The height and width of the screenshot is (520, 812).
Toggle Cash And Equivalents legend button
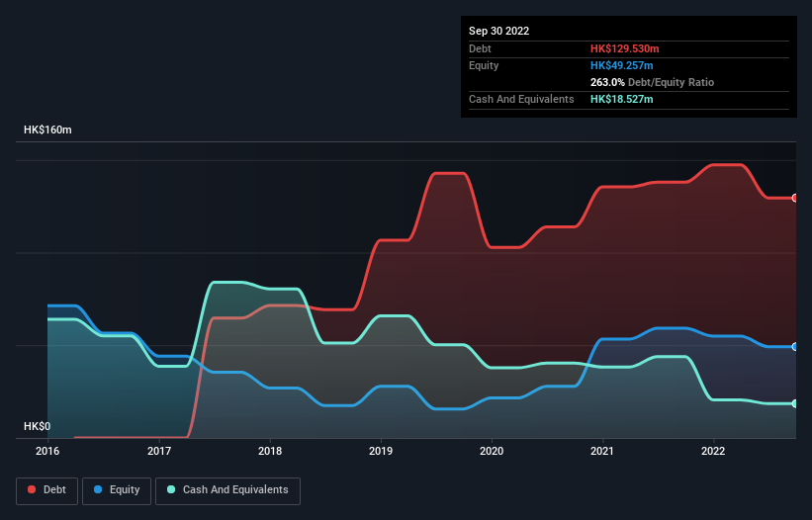point(227,490)
